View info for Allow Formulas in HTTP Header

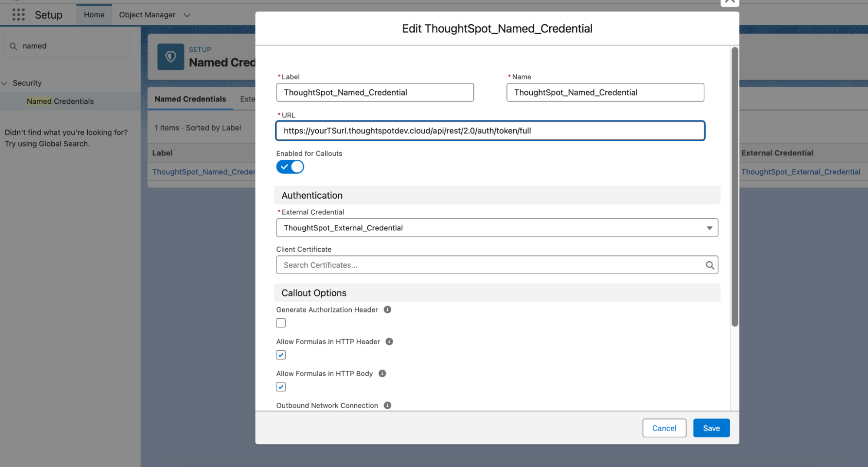click(x=389, y=341)
